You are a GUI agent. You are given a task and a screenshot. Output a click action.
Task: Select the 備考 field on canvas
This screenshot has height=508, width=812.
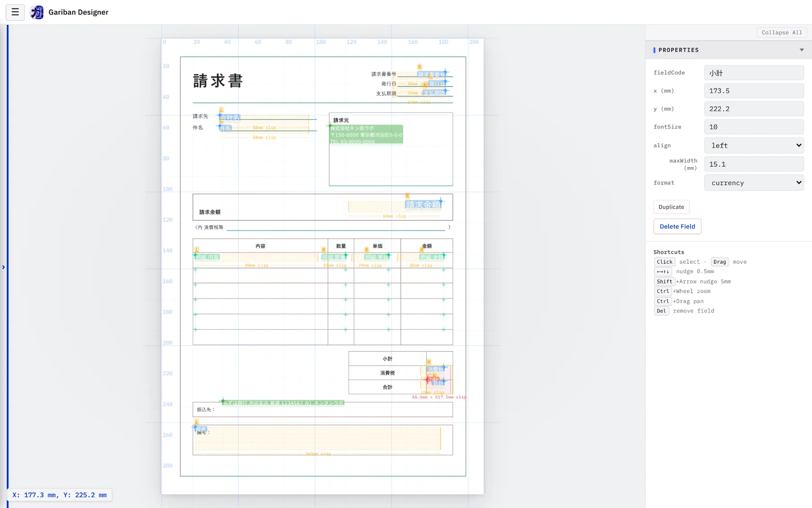tap(201, 429)
